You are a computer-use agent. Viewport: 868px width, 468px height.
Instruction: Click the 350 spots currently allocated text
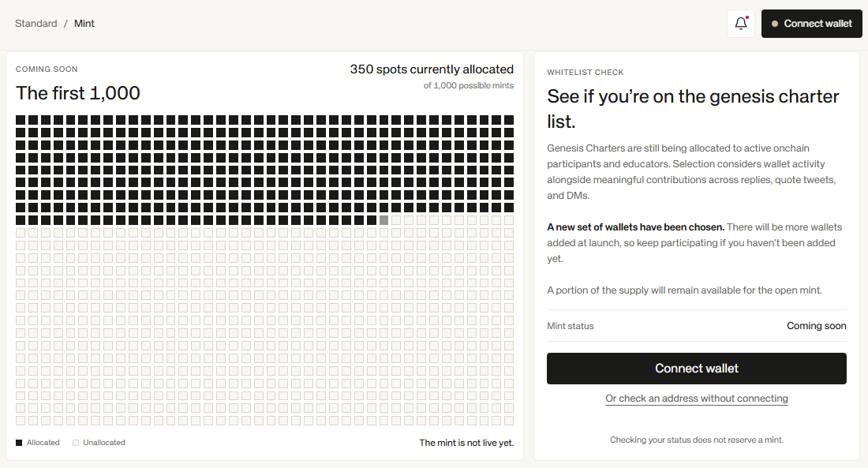pos(432,69)
